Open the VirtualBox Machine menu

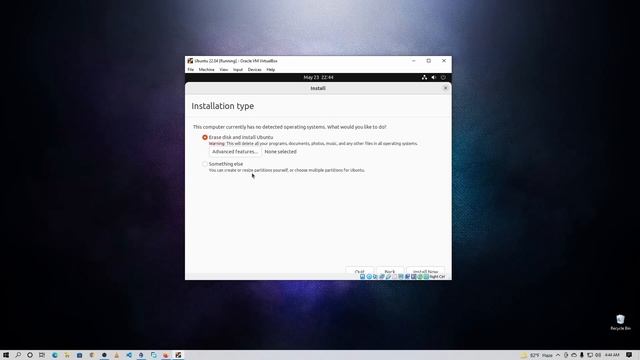click(207, 70)
